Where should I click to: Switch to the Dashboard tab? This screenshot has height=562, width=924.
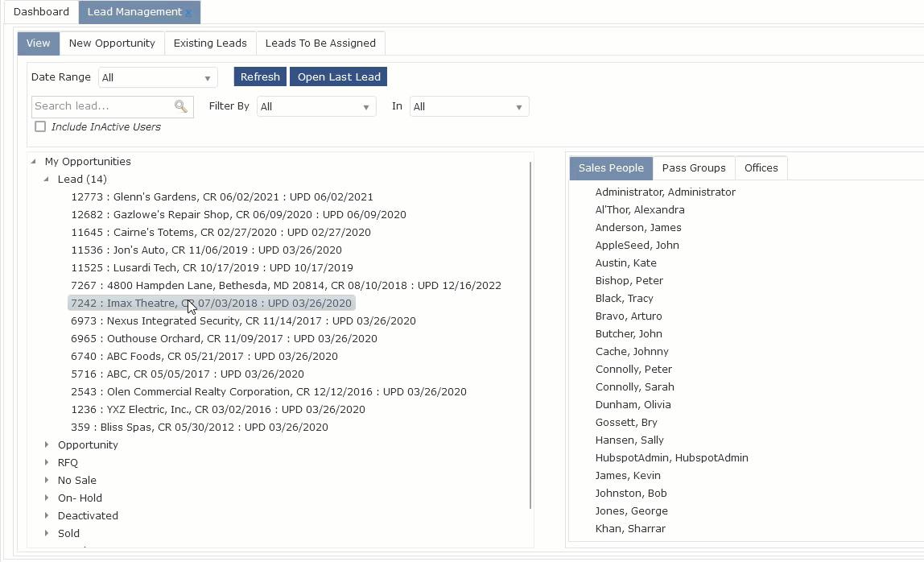click(41, 12)
